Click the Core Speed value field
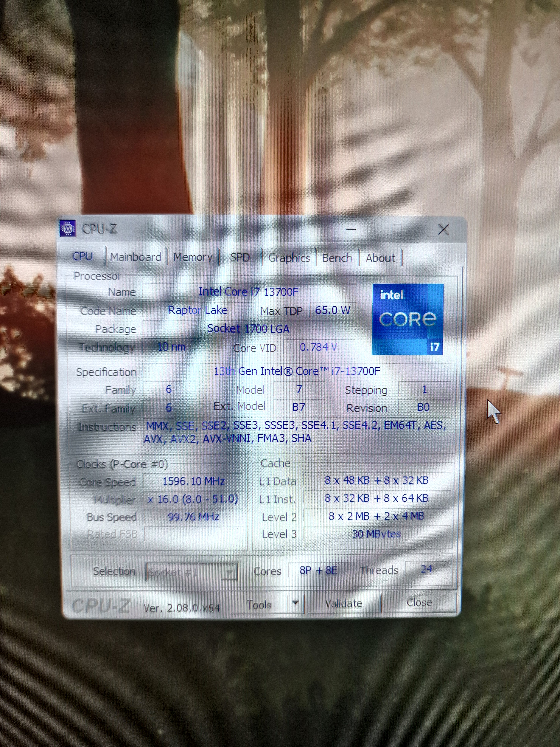Viewport: 560px width, 747px height. (193, 481)
